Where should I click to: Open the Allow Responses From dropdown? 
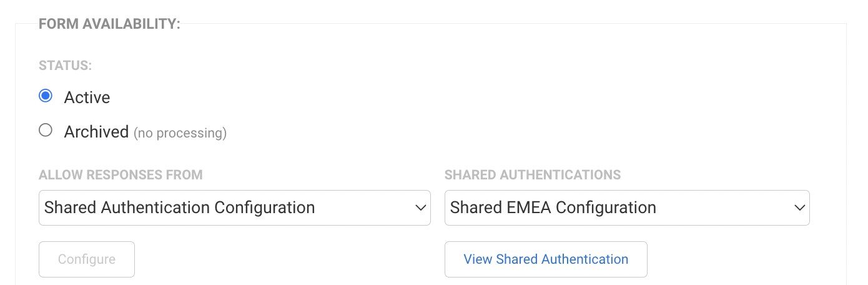click(x=234, y=207)
